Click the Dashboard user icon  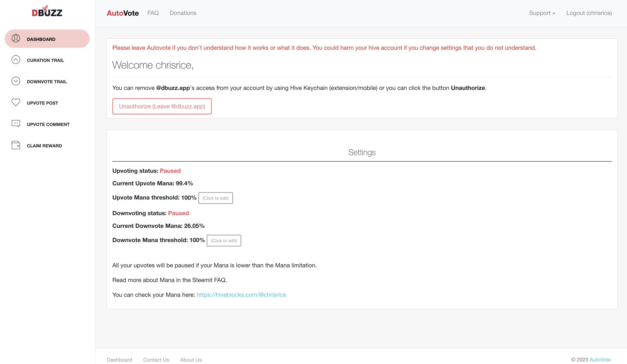[x=16, y=38]
